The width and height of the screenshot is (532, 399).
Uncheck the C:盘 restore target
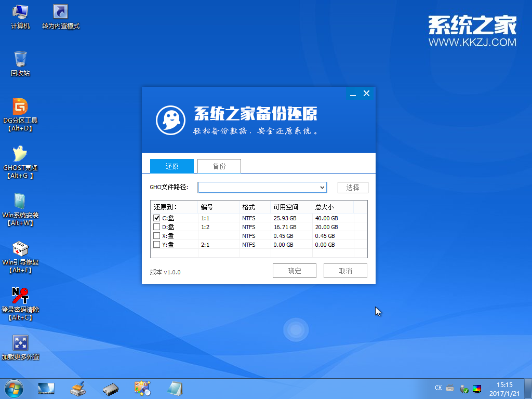pos(156,218)
